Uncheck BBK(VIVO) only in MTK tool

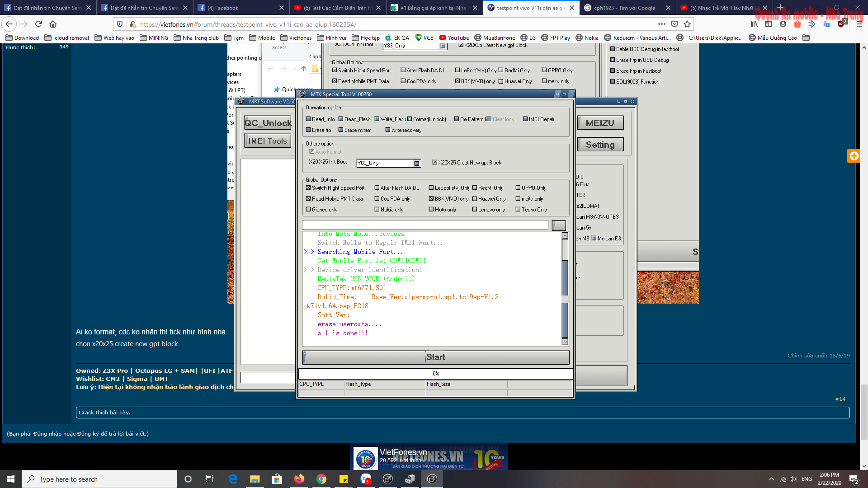431,199
